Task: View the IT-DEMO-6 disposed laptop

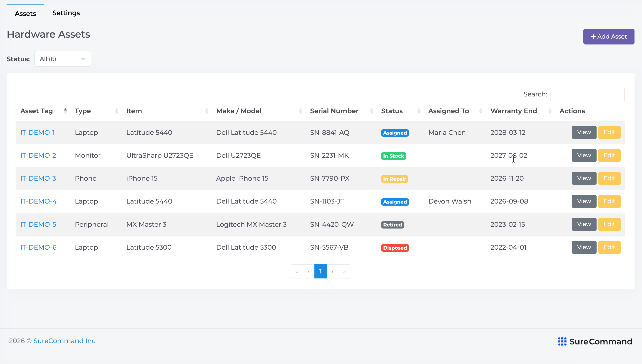Action: coord(584,247)
